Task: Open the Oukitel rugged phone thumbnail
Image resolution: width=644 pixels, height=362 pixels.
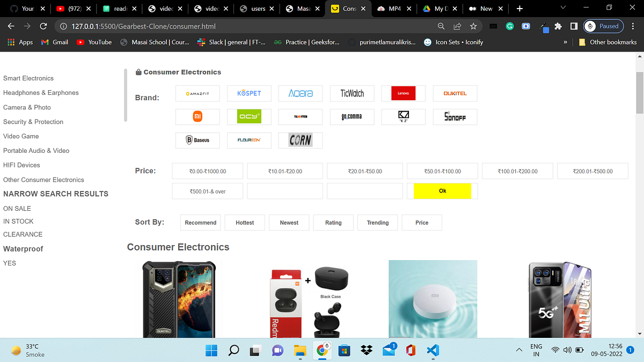Action: [x=179, y=299]
